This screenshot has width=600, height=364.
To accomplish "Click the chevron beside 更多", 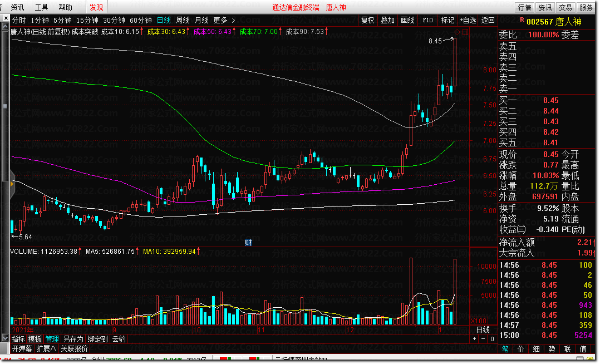I will (233, 20).
